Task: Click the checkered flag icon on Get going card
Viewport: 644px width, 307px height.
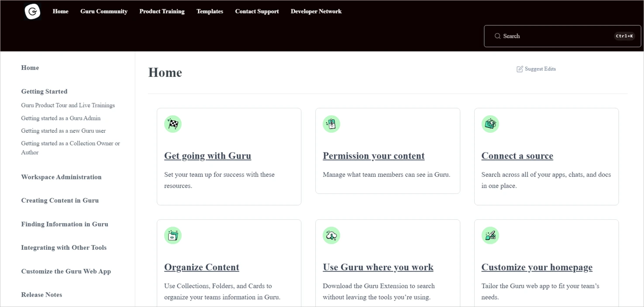Action: click(173, 124)
